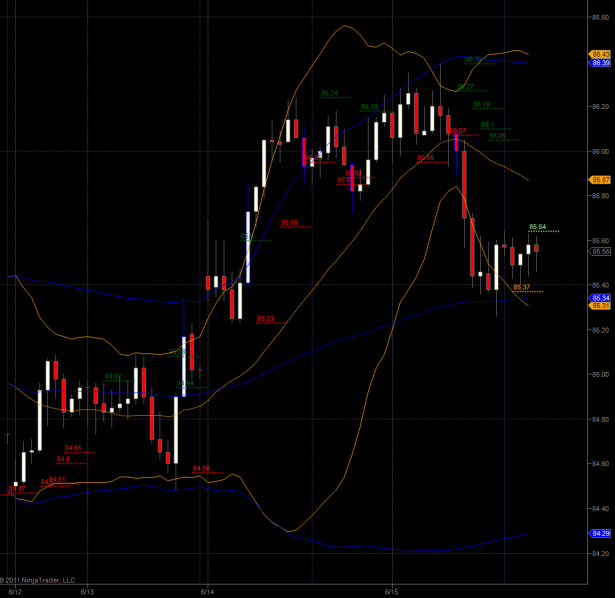Select the orange 85.31 price marker
The height and width of the screenshot is (598, 615).
[x=600, y=306]
